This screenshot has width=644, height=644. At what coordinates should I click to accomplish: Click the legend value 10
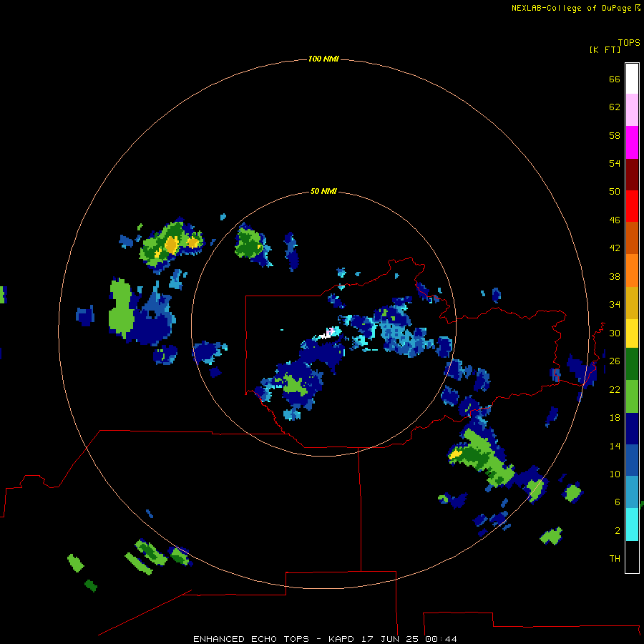pos(615,474)
